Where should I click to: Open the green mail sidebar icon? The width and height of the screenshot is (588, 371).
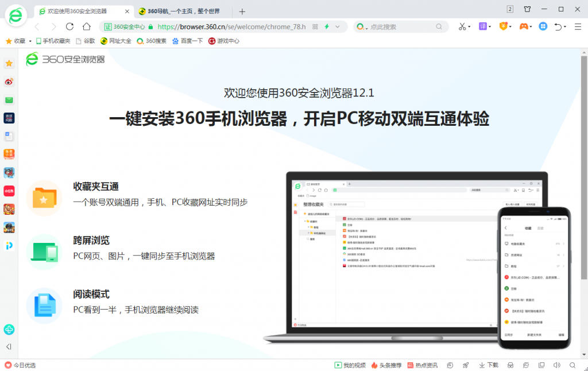(x=9, y=100)
